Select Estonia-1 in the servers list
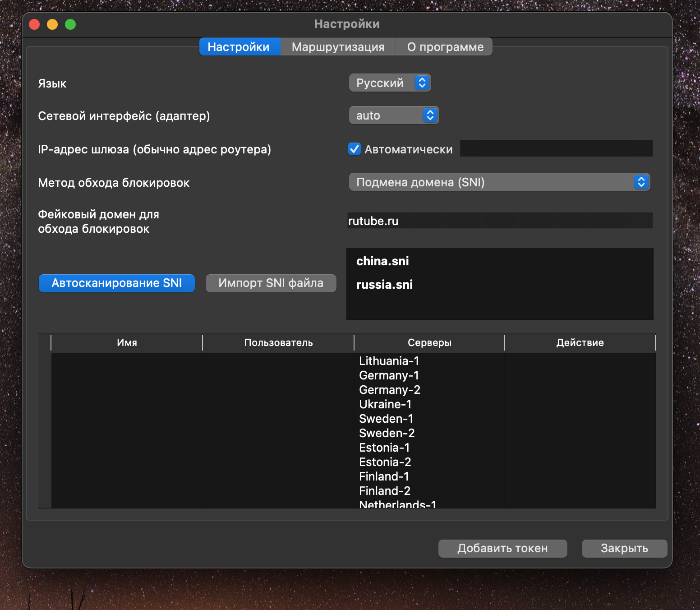 pos(384,448)
